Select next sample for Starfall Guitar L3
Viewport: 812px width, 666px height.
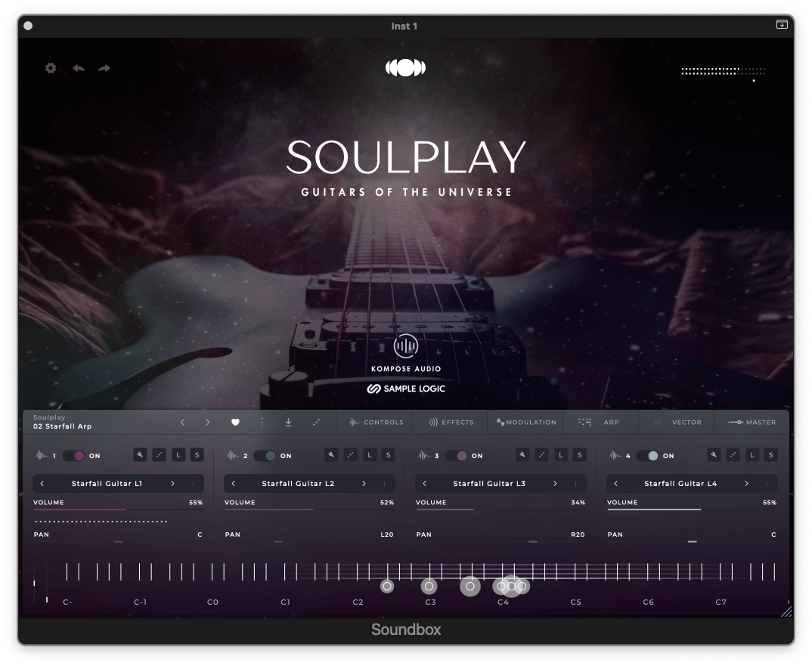coord(555,483)
